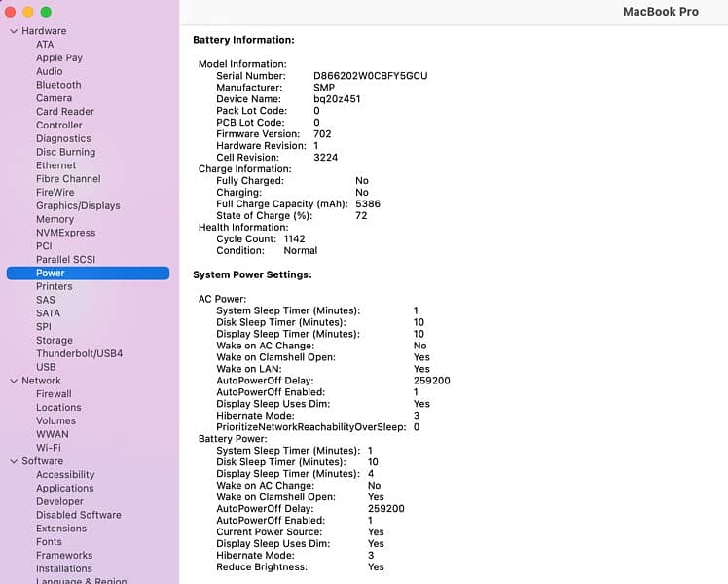Screen dimensions: 728x584
Task: Select the Printers sidebar item
Action: [54, 286]
